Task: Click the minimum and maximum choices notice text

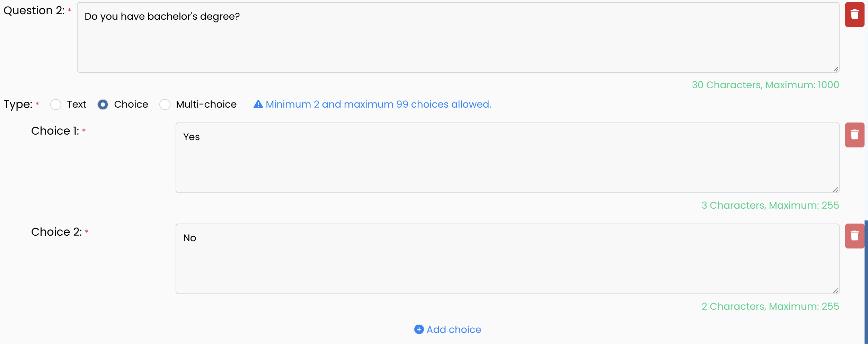Action: pyautogui.click(x=379, y=104)
